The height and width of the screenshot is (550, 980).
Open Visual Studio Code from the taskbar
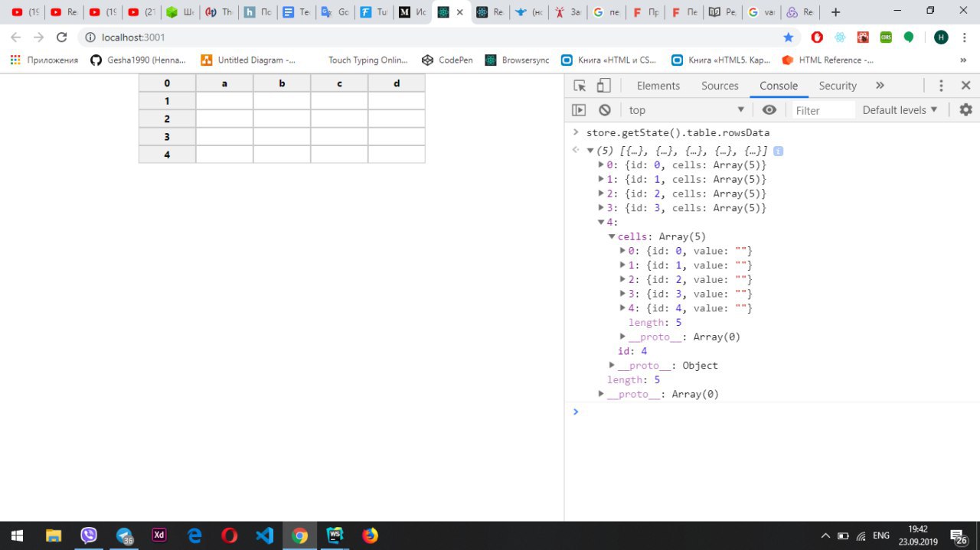(264, 535)
